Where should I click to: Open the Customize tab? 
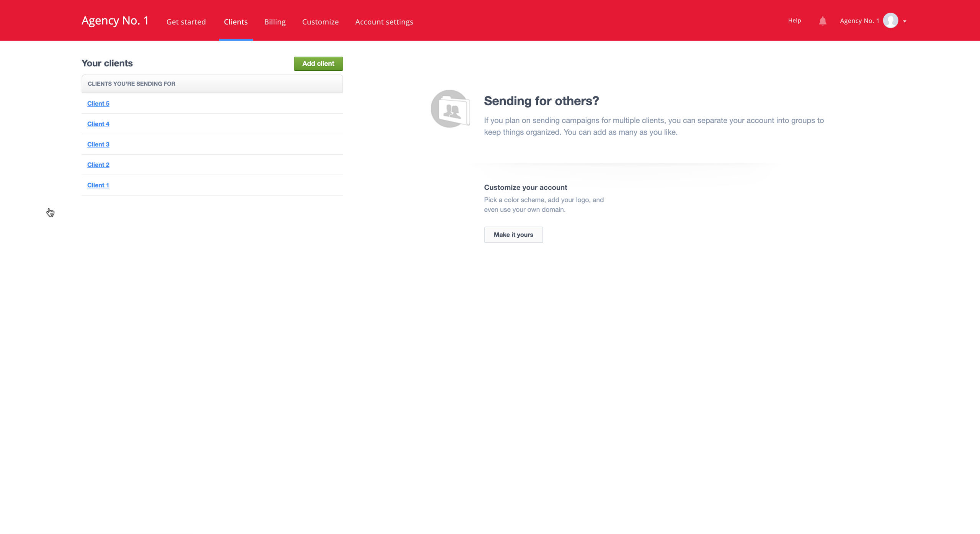(x=320, y=22)
